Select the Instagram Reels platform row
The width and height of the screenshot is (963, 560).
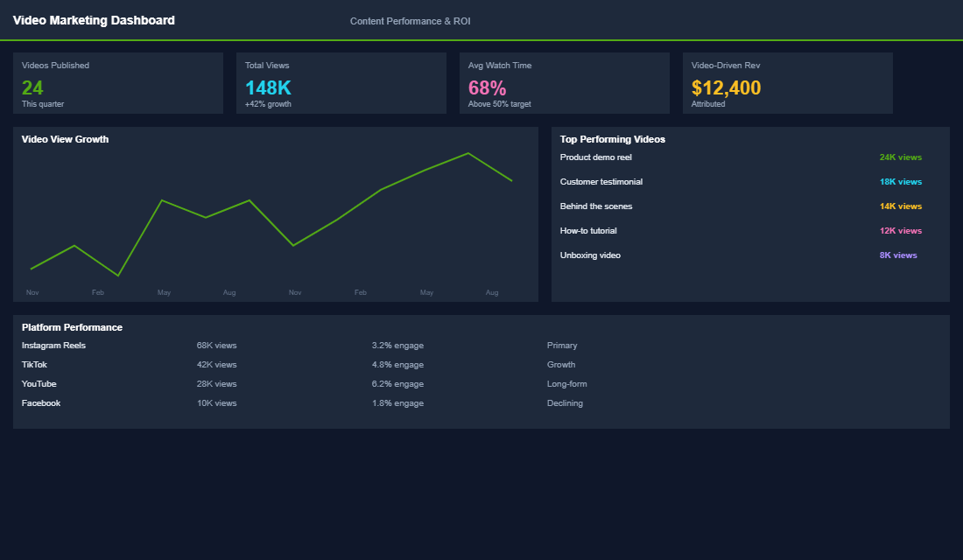pos(53,345)
